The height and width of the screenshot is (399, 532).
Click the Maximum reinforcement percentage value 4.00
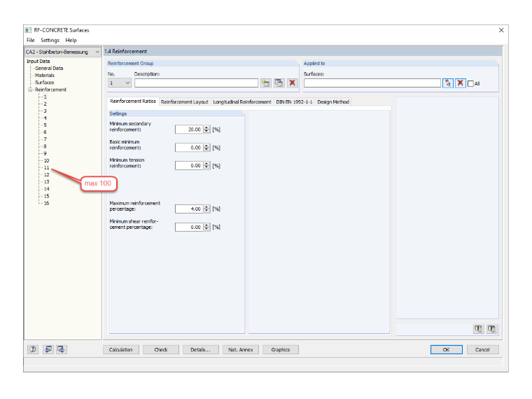[189, 209]
